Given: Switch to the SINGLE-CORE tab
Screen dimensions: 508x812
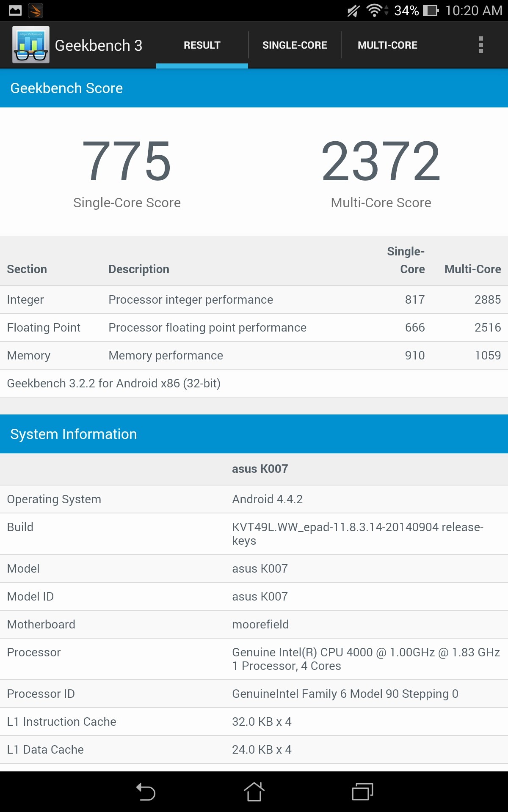Looking at the screenshot, I should tap(295, 45).
